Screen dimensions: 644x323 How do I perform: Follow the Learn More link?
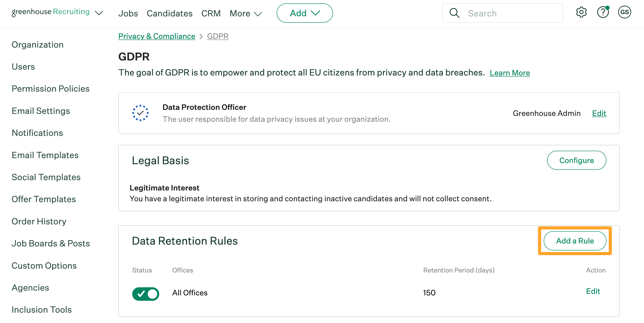pos(510,73)
